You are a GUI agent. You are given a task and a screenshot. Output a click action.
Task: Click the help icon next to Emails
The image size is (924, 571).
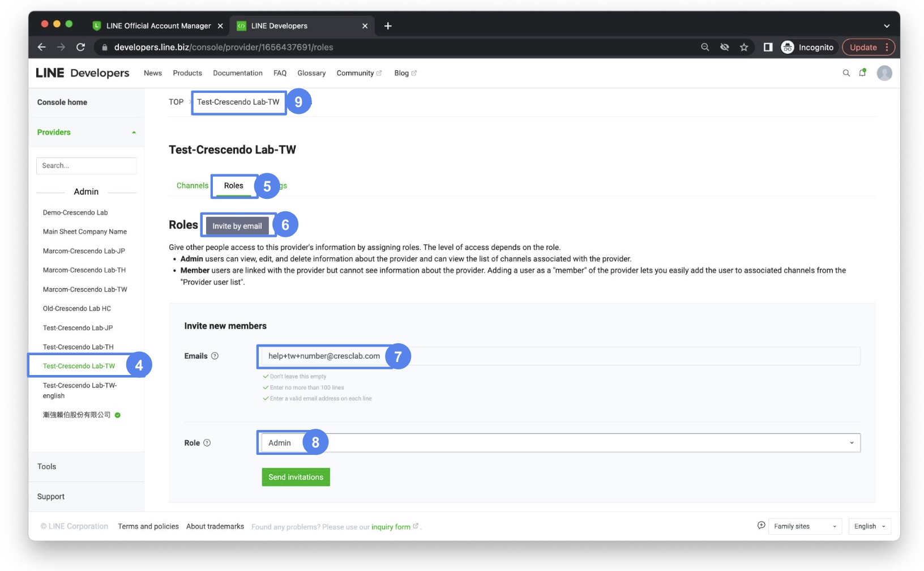click(215, 356)
